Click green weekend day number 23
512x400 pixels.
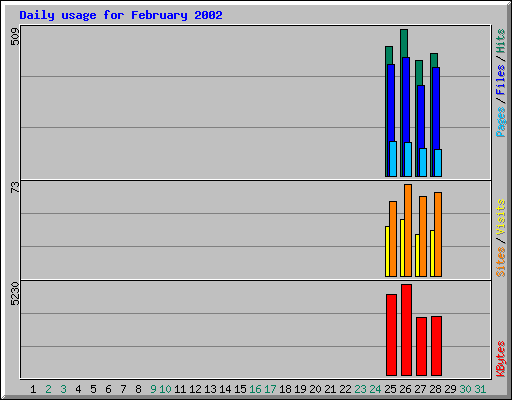click(360, 389)
